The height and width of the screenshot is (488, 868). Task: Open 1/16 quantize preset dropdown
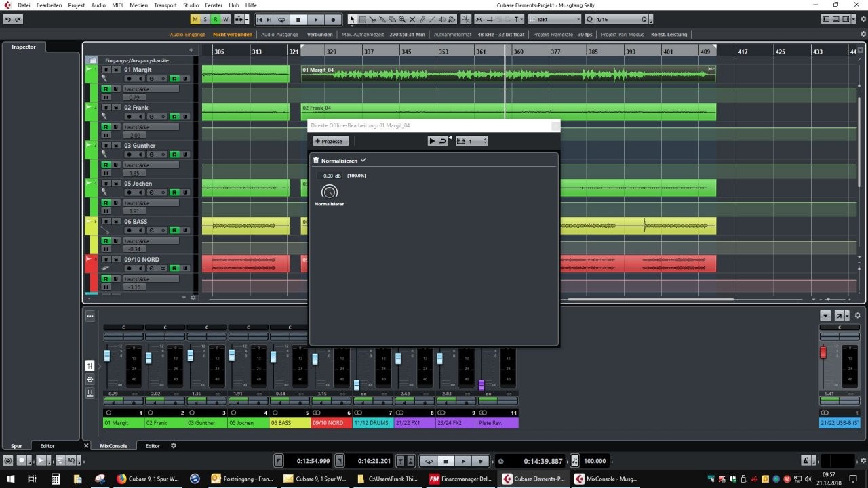[621, 20]
